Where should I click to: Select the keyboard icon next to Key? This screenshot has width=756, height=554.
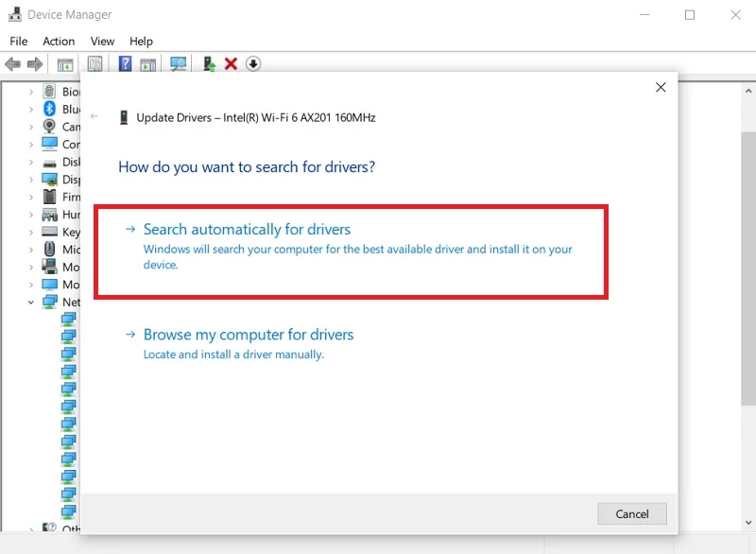pyautogui.click(x=49, y=232)
